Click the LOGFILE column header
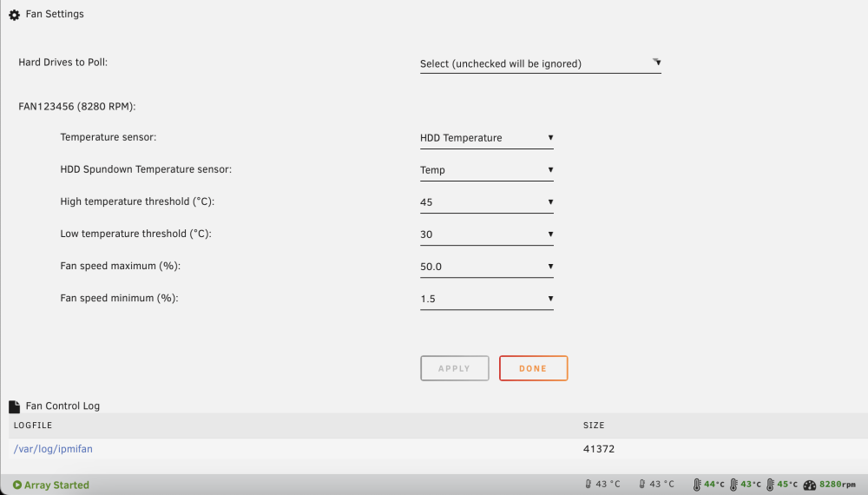Image resolution: width=868 pixels, height=495 pixels. coord(33,426)
